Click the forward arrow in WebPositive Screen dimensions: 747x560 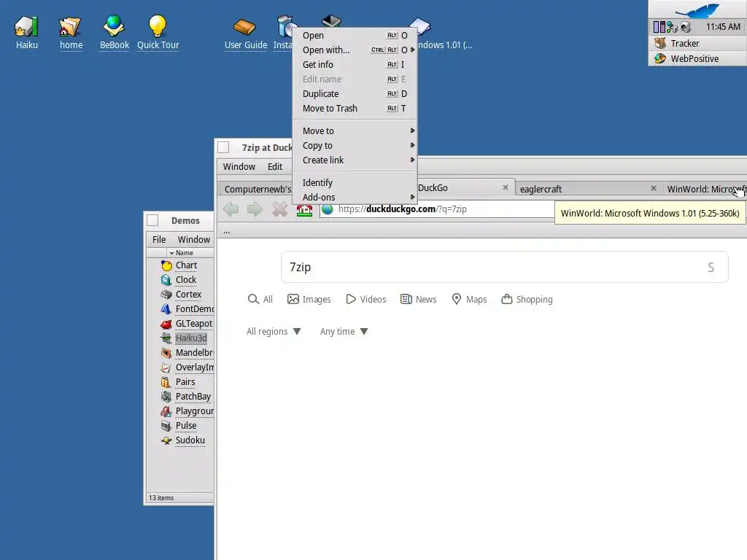255,209
